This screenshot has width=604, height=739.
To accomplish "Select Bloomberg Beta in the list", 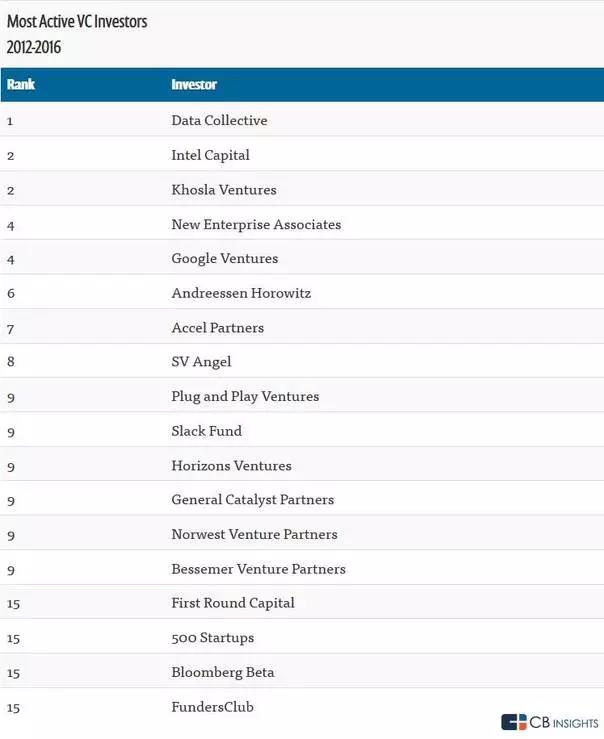I will click(223, 673).
